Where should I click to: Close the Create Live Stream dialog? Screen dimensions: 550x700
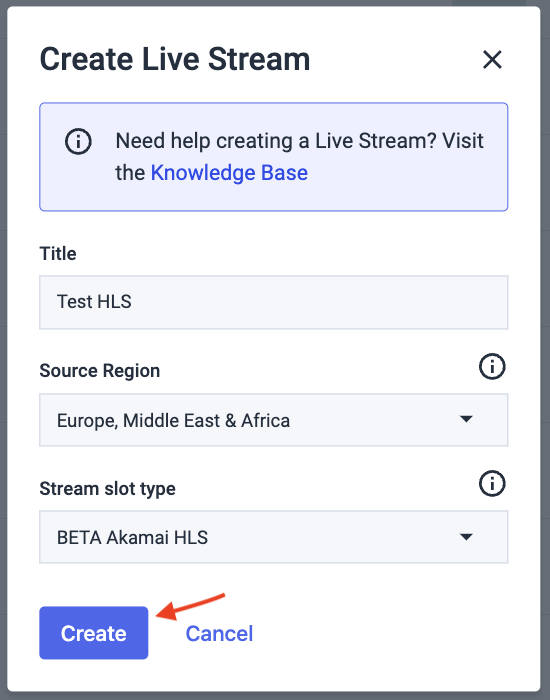click(492, 59)
